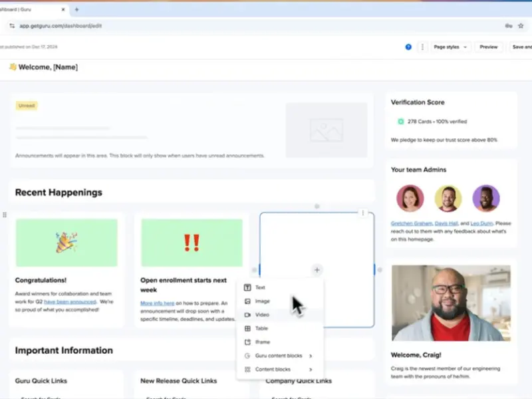Screen dimensions: 532x399
Task: Click the add handle right of the selected block
Action: 380,270
